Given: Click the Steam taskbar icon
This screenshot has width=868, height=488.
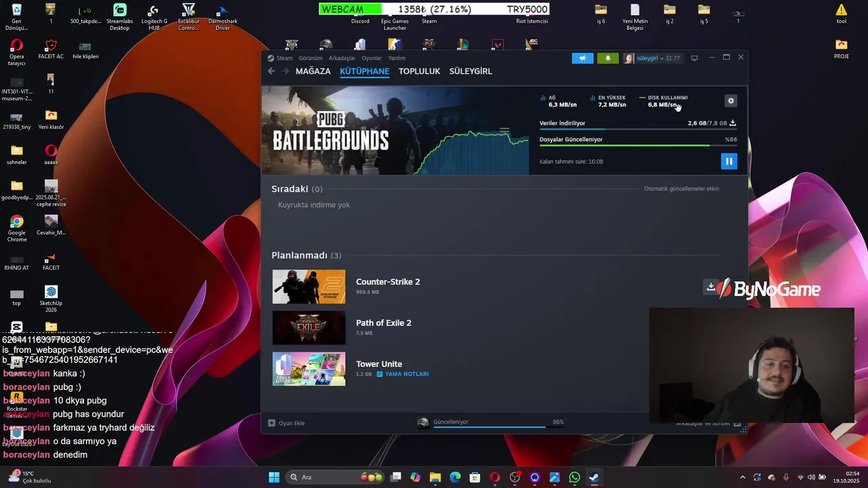Looking at the screenshot, I should pos(594,477).
